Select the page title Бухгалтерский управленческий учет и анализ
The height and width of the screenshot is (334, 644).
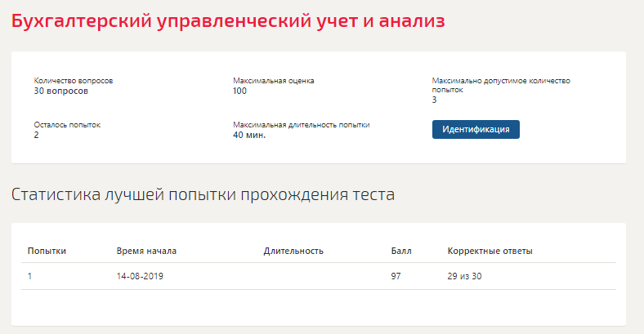pyautogui.click(x=228, y=21)
